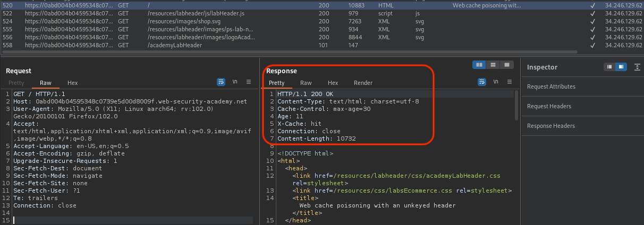The height and width of the screenshot is (225, 644).
Task: Show non-printable characters in Request panel
Action: coord(235,82)
